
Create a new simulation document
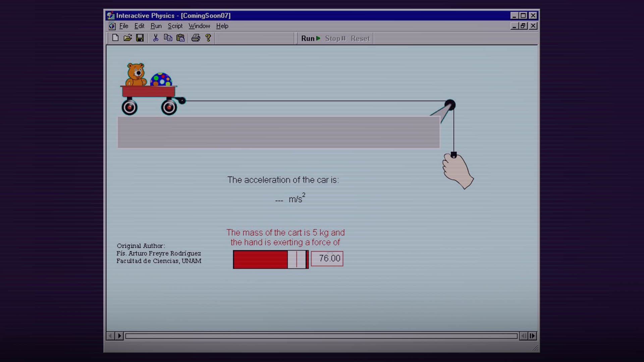coord(116,38)
